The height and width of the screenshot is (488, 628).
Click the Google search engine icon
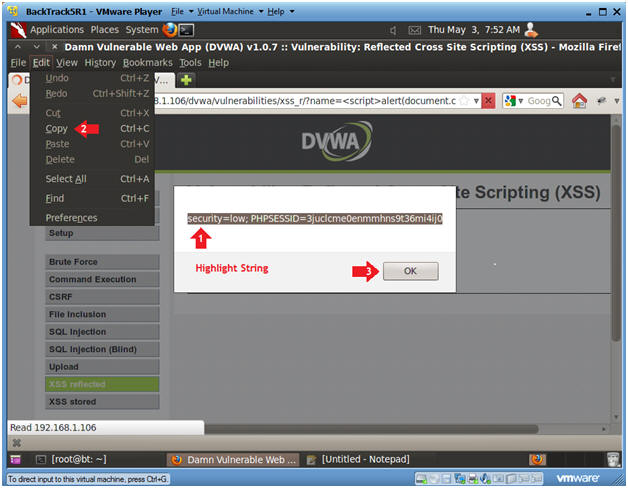click(x=510, y=101)
